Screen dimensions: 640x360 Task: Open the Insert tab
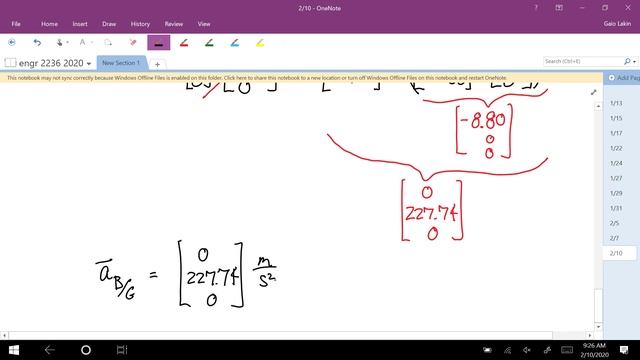[80, 24]
